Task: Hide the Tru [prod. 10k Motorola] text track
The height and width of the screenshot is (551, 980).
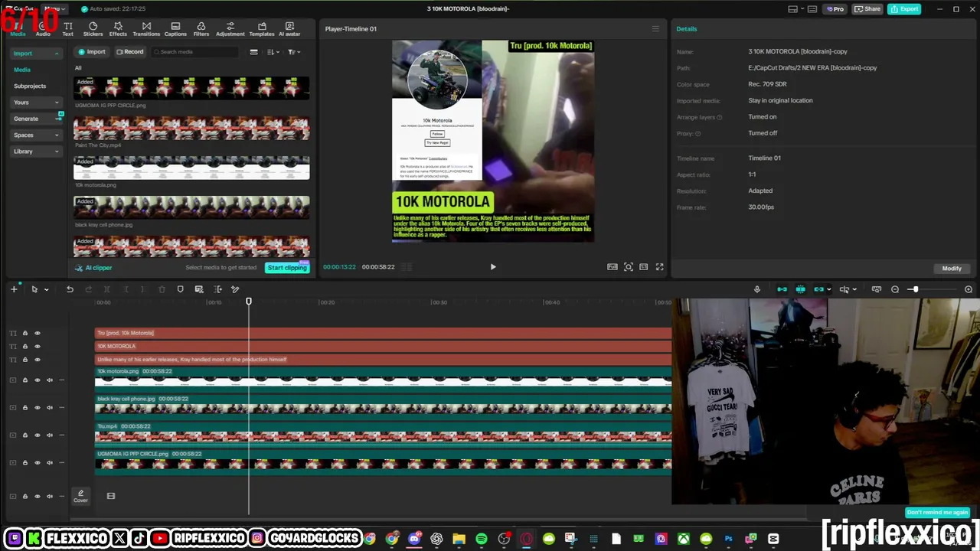Action: point(37,333)
